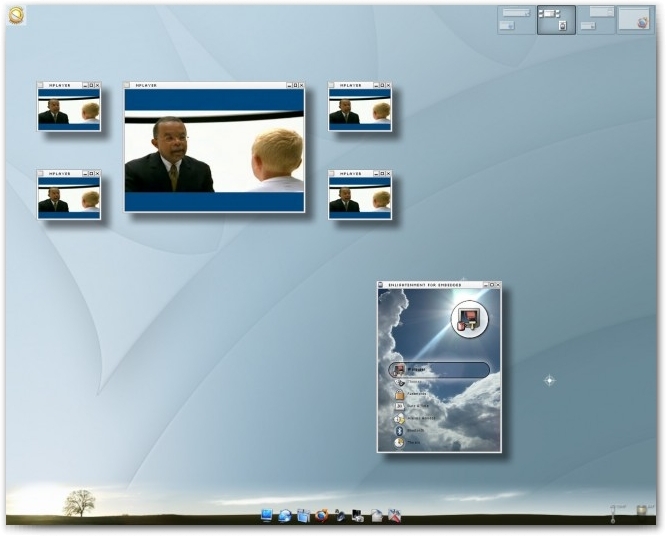Select the padlock icon in the settings list

399,395
